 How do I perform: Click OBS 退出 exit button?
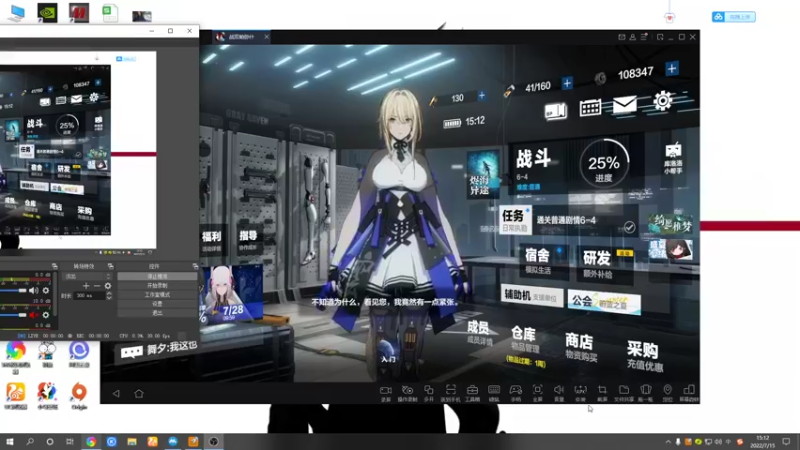[157, 313]
